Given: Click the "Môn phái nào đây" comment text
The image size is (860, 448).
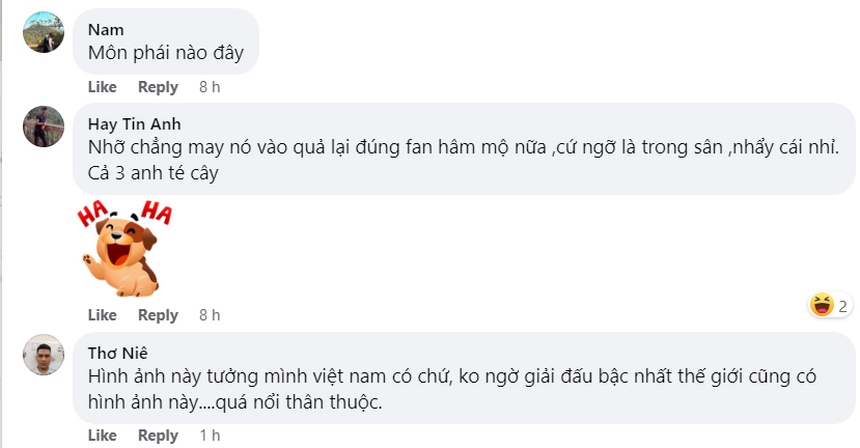Looking at the screenshot, I should pyautogui.click(x=166, y=53).
